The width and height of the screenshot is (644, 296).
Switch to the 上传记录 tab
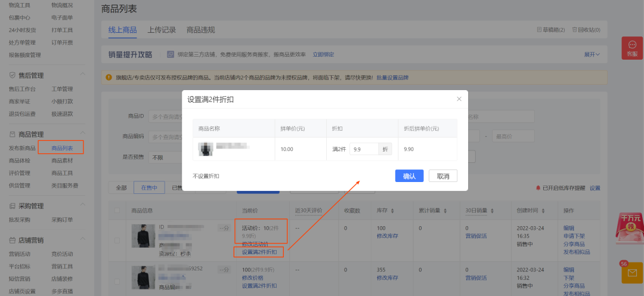pyautogui.click(x=162, y=30)
